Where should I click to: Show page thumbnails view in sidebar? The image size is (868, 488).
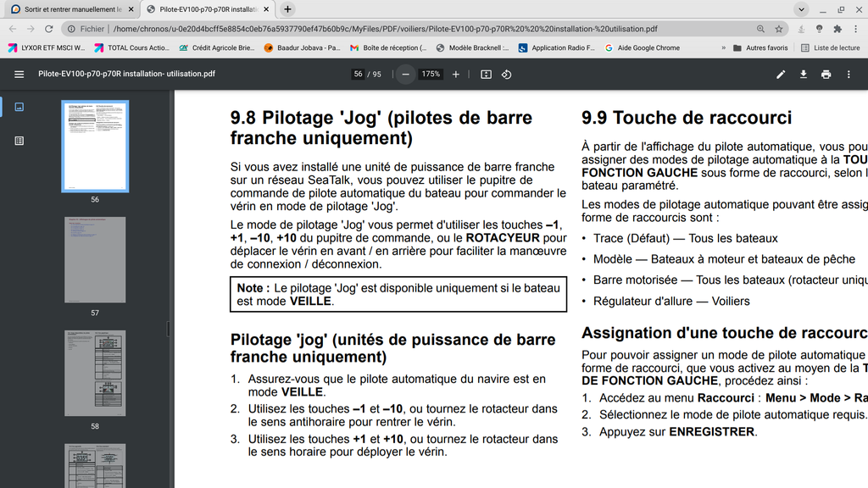click(19, 107)
